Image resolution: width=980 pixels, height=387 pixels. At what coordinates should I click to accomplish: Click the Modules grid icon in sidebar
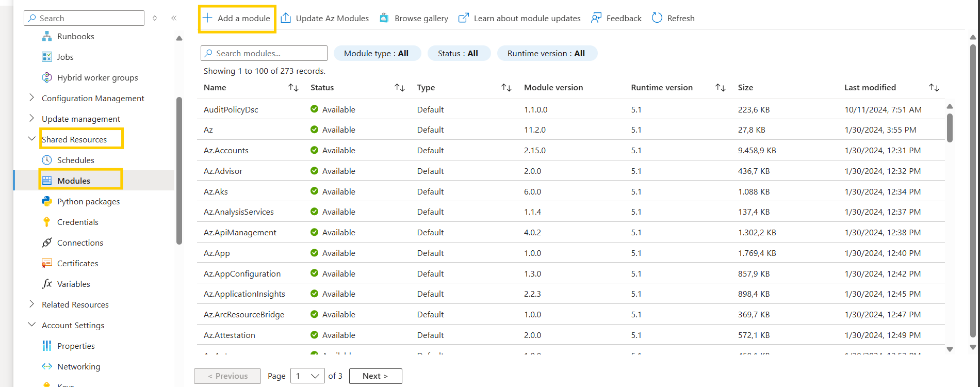tap(47, 181)
